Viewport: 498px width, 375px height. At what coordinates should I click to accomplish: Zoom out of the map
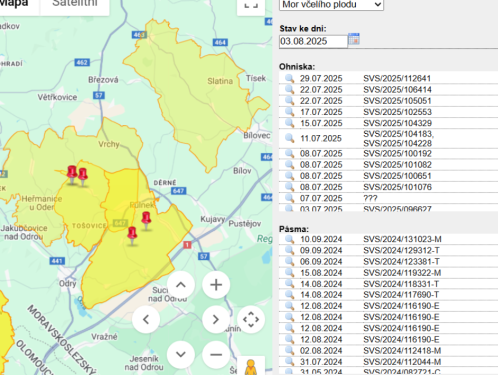point(216,355)
